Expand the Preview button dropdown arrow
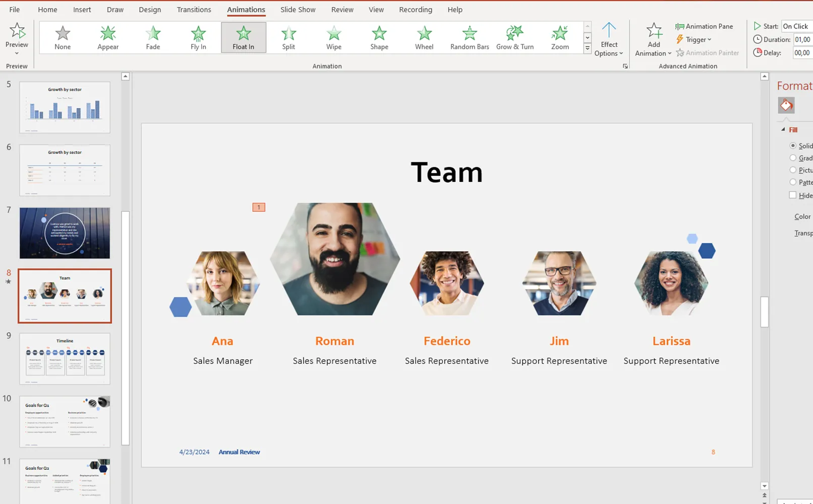This screenshot has width=813, height=504. tap(17, 53)
